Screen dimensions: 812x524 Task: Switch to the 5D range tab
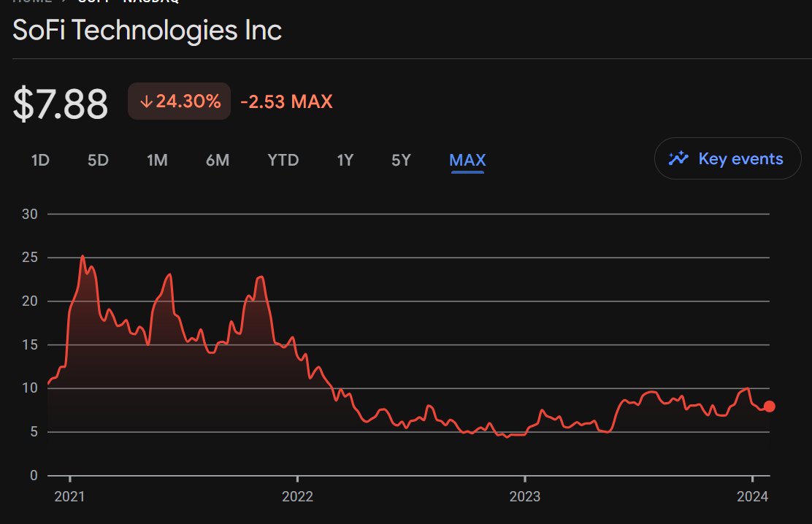(x=98, y=160)
